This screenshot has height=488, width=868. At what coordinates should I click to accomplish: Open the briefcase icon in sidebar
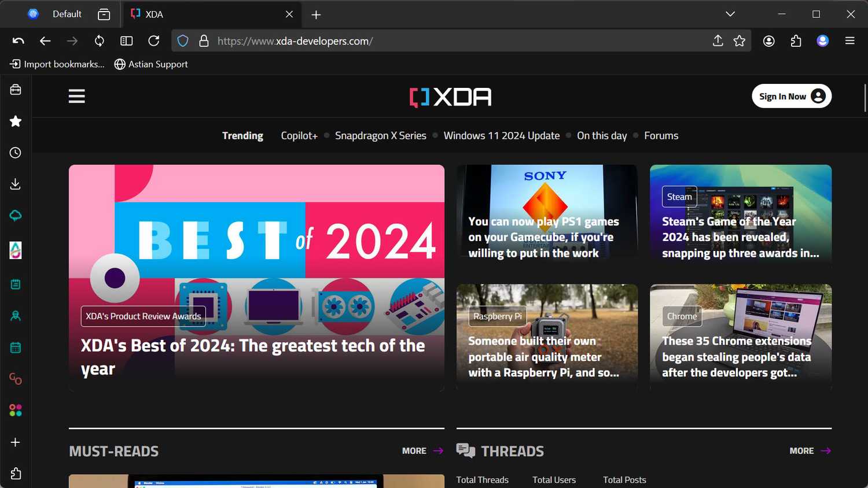point(16,90)
